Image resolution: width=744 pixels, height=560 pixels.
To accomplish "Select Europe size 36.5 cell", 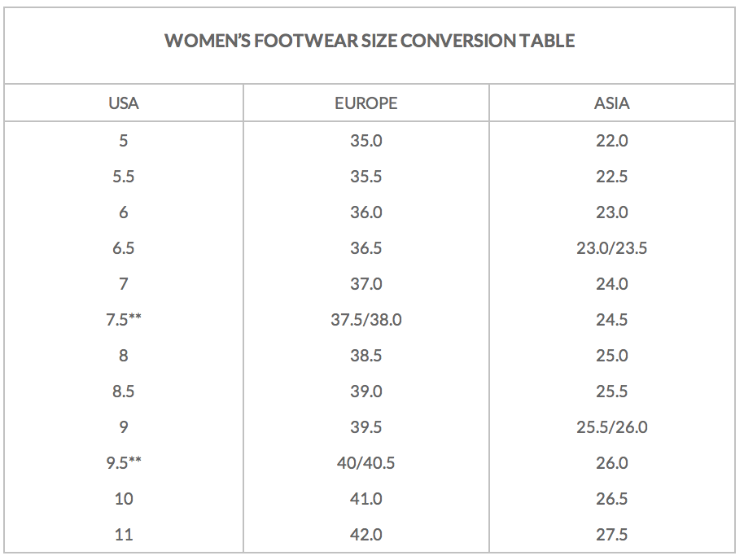I will click(366, 248).
